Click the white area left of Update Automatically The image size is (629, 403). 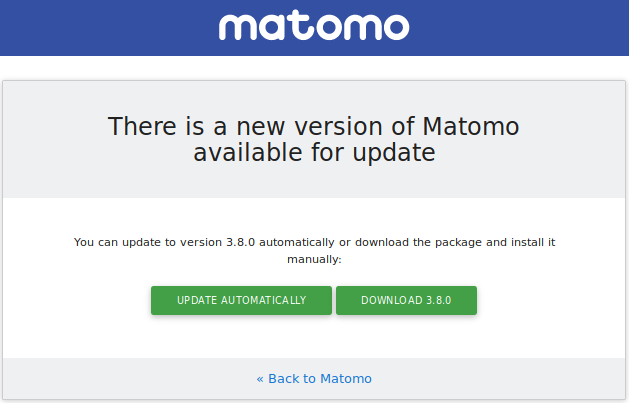pyautogui.click(x=80, y=300)
